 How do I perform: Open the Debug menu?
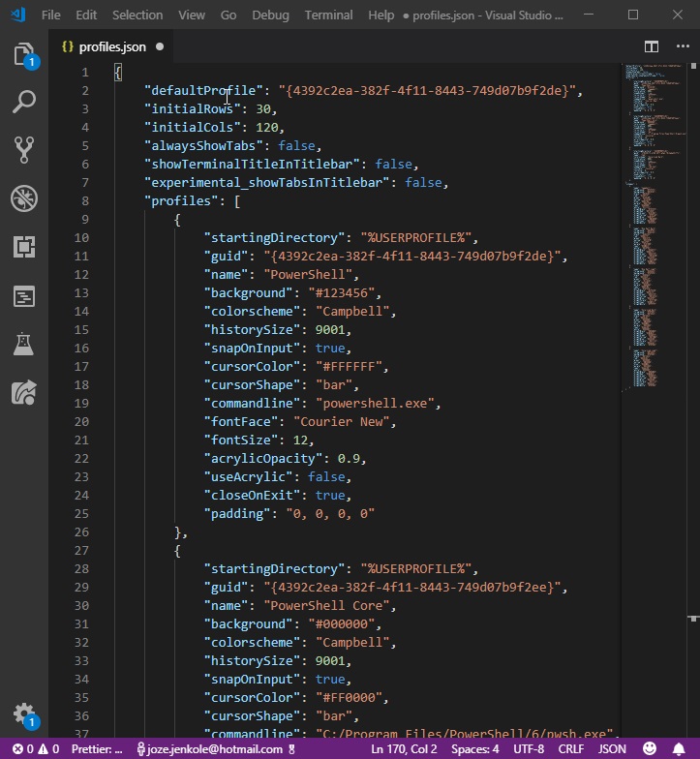(271, 15)
